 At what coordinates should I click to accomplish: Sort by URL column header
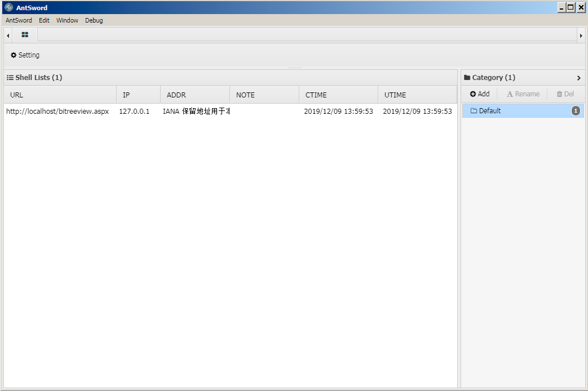(x=60, y=95)
